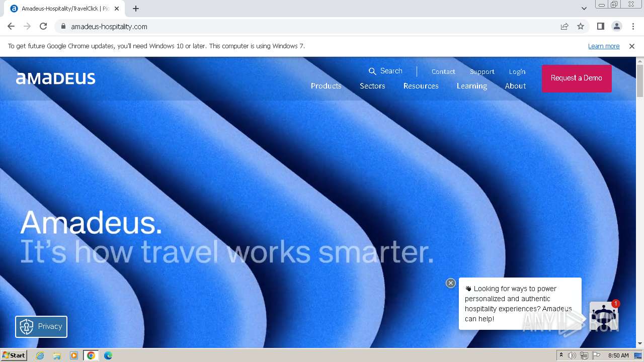Open Internet Explorer from the taskbar

(40, 355)
